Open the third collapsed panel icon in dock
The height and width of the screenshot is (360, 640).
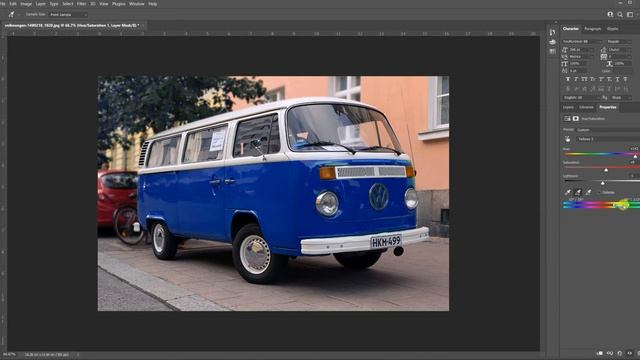[x=552, y=51]
